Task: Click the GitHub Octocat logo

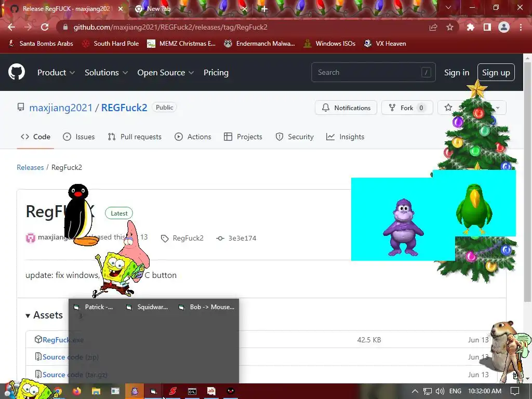Action: pyautogui.click(x=17, y=72)
